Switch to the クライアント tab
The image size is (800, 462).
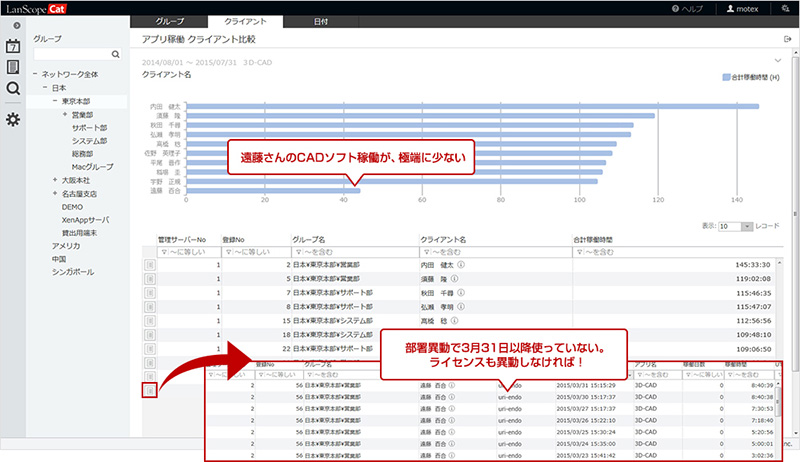click(245, 21)
